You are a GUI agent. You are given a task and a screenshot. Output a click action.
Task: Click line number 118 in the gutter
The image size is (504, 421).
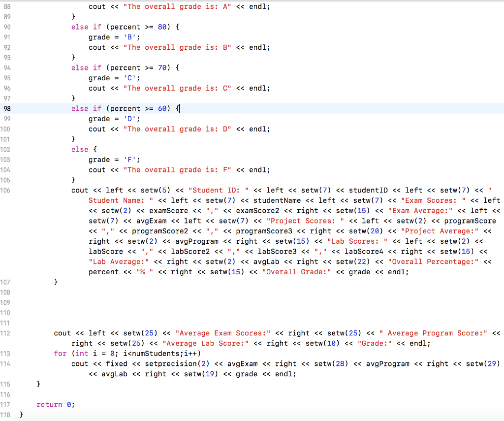coord(5,415)
